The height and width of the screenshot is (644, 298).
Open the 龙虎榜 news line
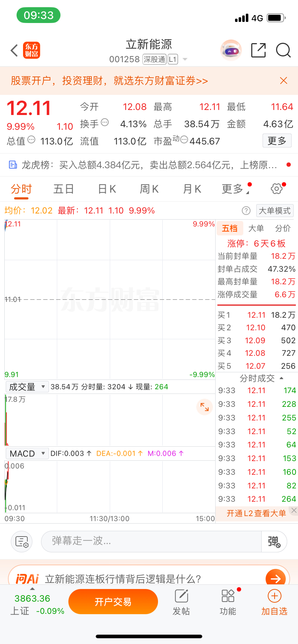(x=149, y=165)
